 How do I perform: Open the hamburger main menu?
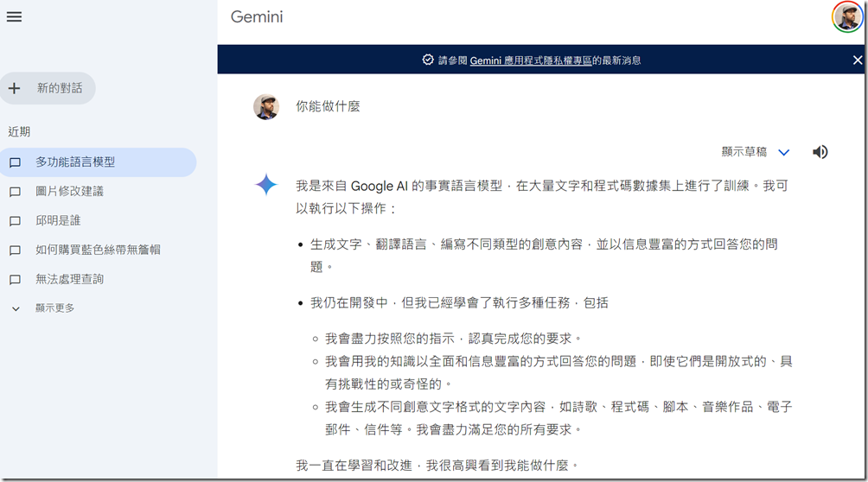[15, 16]
